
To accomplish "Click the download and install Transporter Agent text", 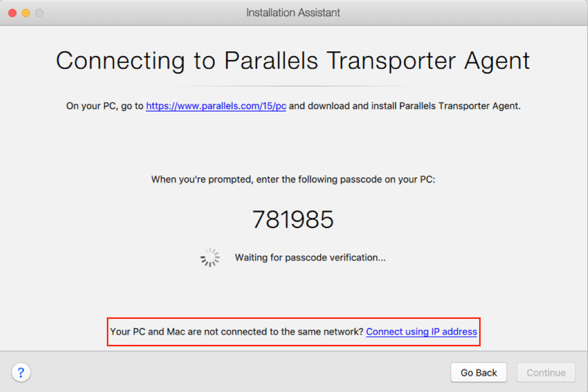I will tap(404, 106).
